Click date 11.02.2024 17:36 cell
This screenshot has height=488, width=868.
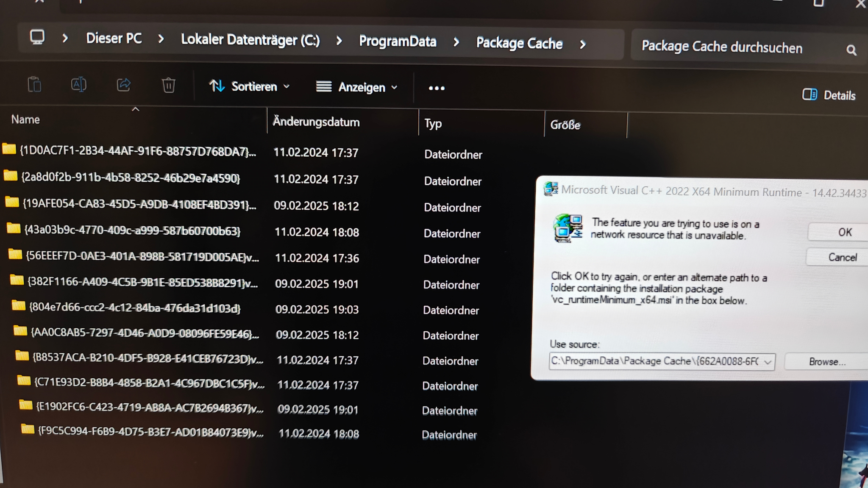317,258
